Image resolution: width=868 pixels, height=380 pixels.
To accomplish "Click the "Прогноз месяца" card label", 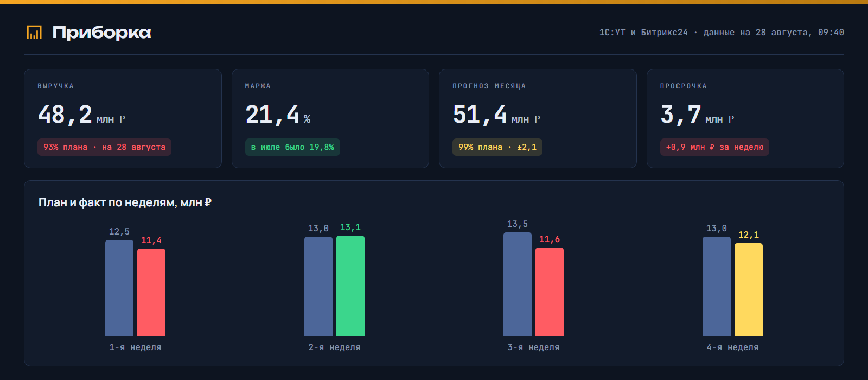I will click(489, 86).
